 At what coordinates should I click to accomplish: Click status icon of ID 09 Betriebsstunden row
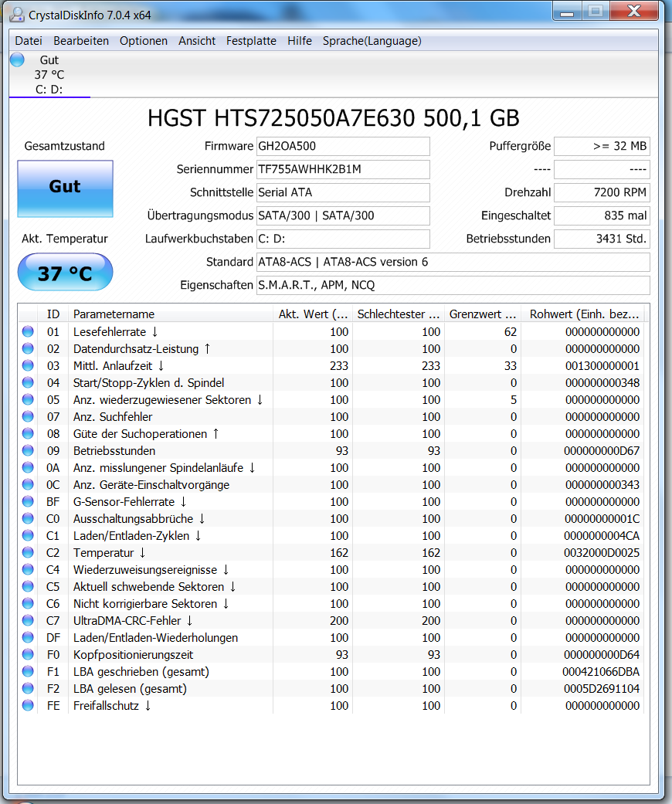click(28, 451)
